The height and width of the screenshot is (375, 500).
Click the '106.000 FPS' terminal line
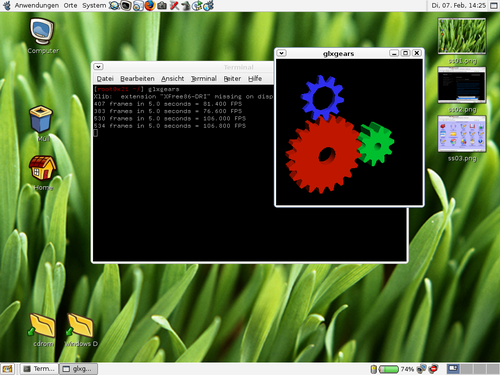coord(170,119)
